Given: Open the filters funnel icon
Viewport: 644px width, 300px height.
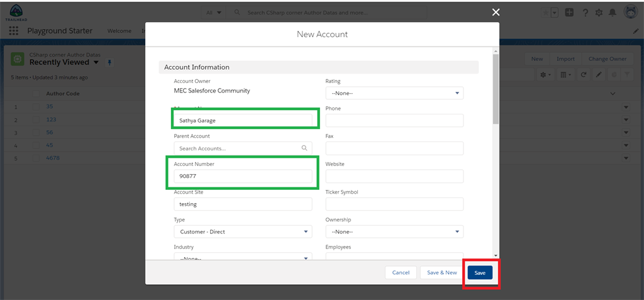Looking at the screenshot, I should point(627,75).
